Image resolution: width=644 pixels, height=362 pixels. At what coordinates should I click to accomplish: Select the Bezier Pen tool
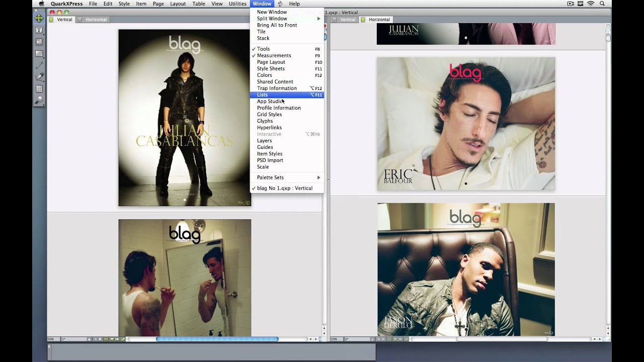coord(39,77)
